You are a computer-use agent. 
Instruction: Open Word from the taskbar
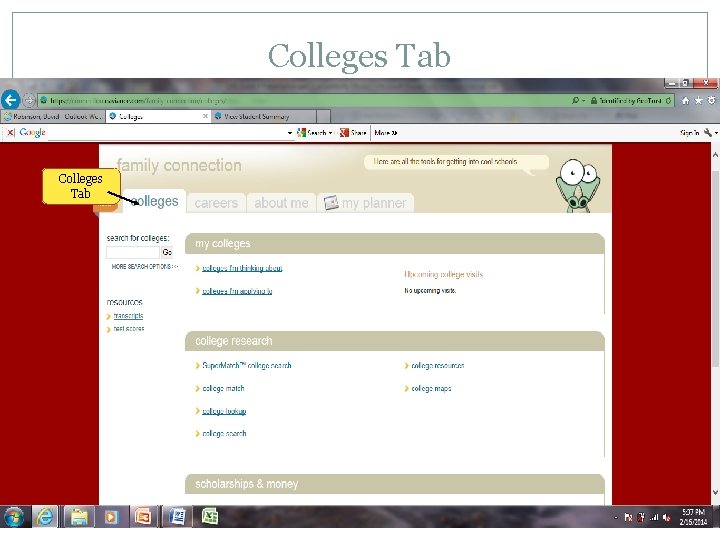click(x=177, y=517)
